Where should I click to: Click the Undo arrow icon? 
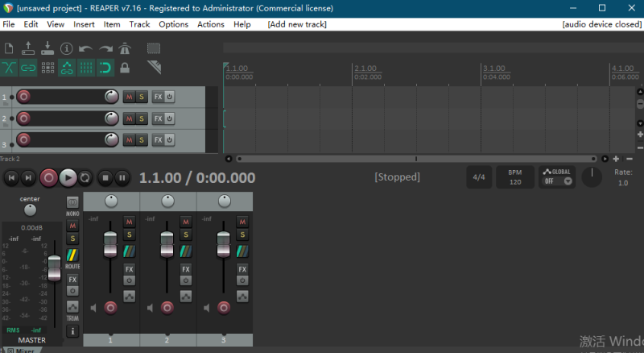pyautogui.click(x=85, y=49)
